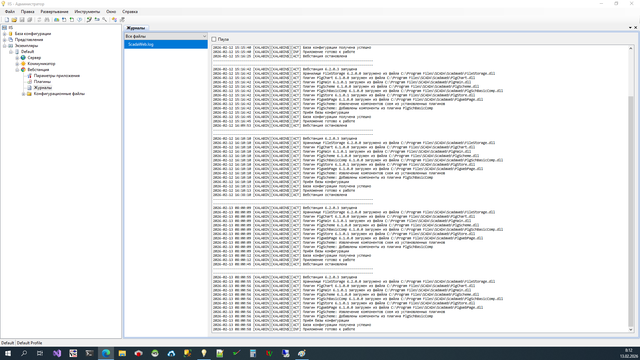640x360 pixels.
Task: Click the blue download configuration toolbar icon
Action: click(x=64, y=20)
